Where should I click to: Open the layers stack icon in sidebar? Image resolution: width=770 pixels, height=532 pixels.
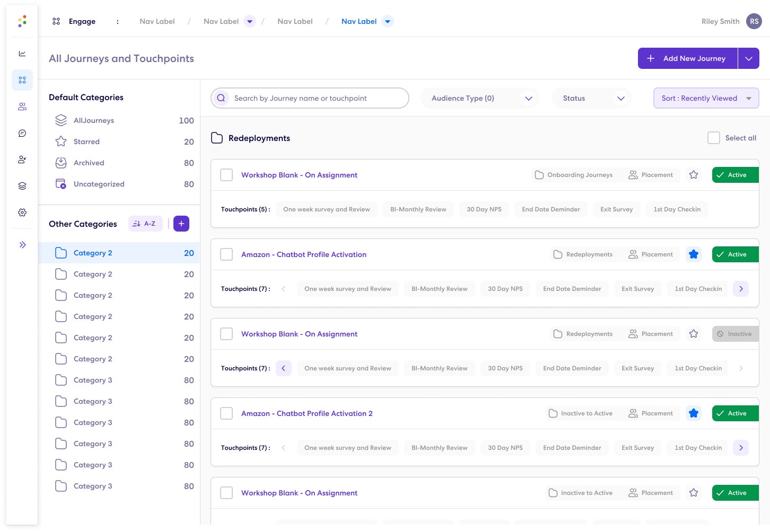click(22, 186)
